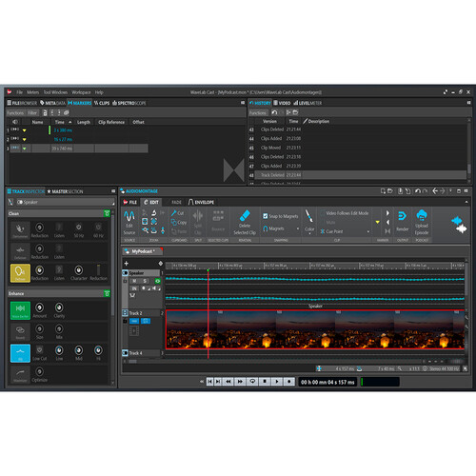Enable the DeHummer module button
The width and height of the screenshot is (476, 476).
(x=20, y=230)
